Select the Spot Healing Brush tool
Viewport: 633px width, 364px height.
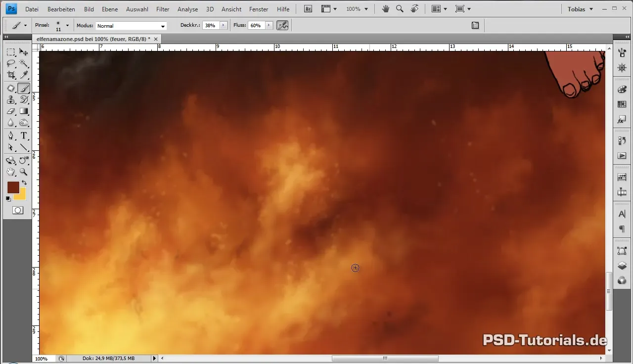pyautogui.click(x=10, y=88)
